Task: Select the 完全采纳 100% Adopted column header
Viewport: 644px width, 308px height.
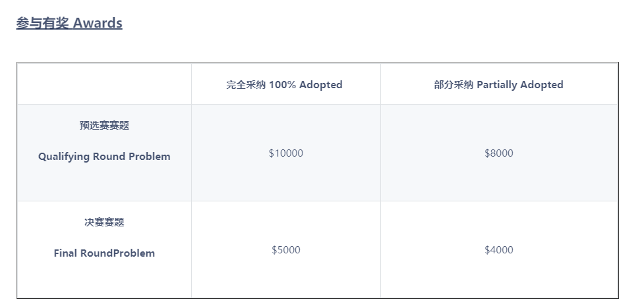Action: (284, 85)
